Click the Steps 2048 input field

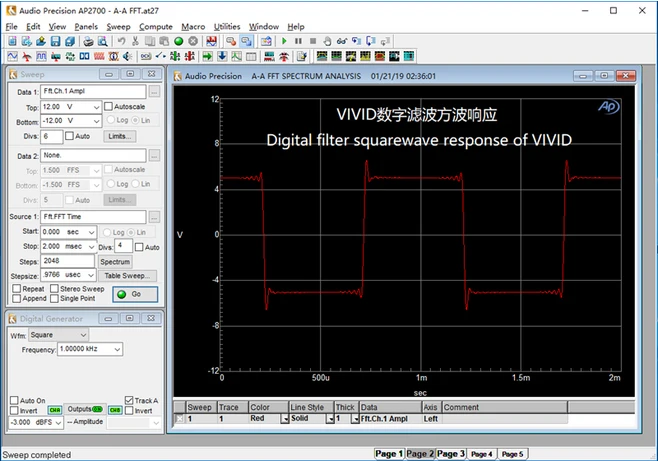[x=68, y=261]
